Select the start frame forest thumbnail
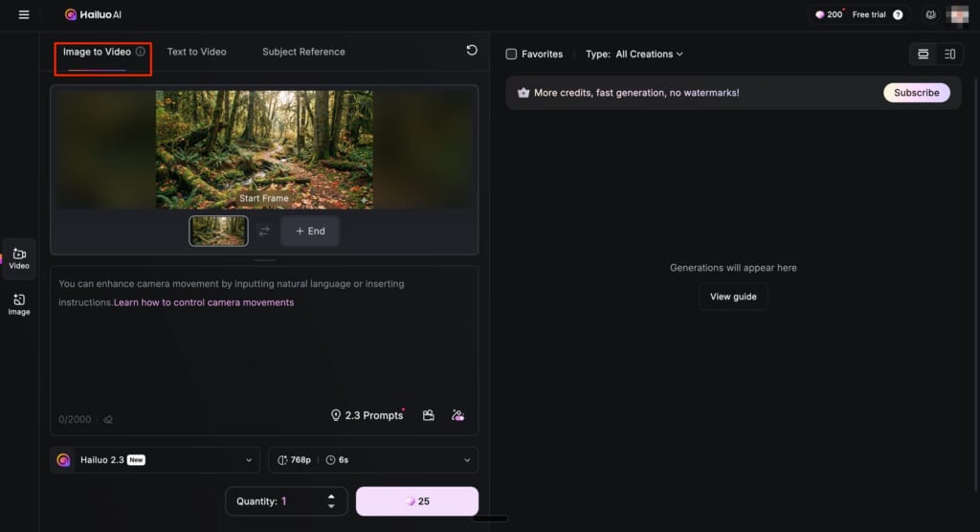This screenshot has width=980, height=532. click(x=219, y=232)
